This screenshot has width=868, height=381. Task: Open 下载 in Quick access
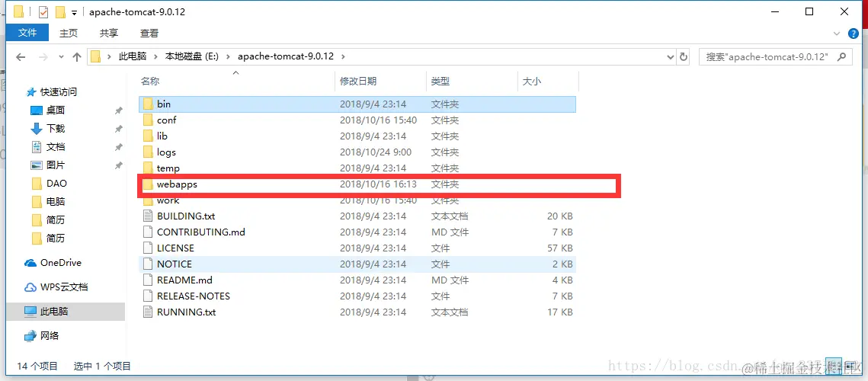point(56,129)
